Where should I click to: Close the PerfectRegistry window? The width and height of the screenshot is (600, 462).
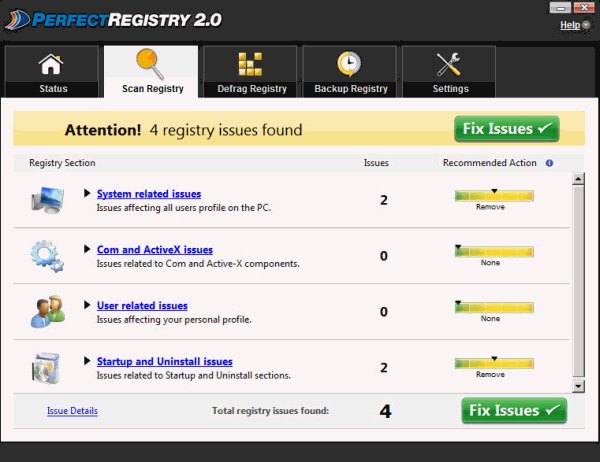[x=584, y=8]
